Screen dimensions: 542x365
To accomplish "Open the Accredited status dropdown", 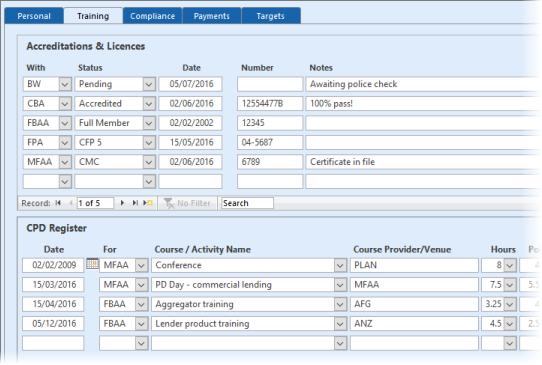I will click(149, 104).
